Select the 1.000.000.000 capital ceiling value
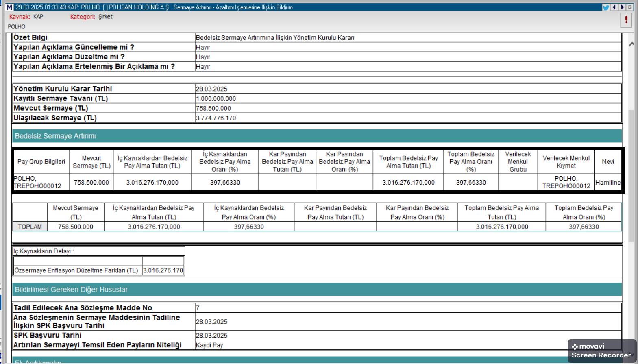Viewport: 638px width, 364px height. point(216,99)
